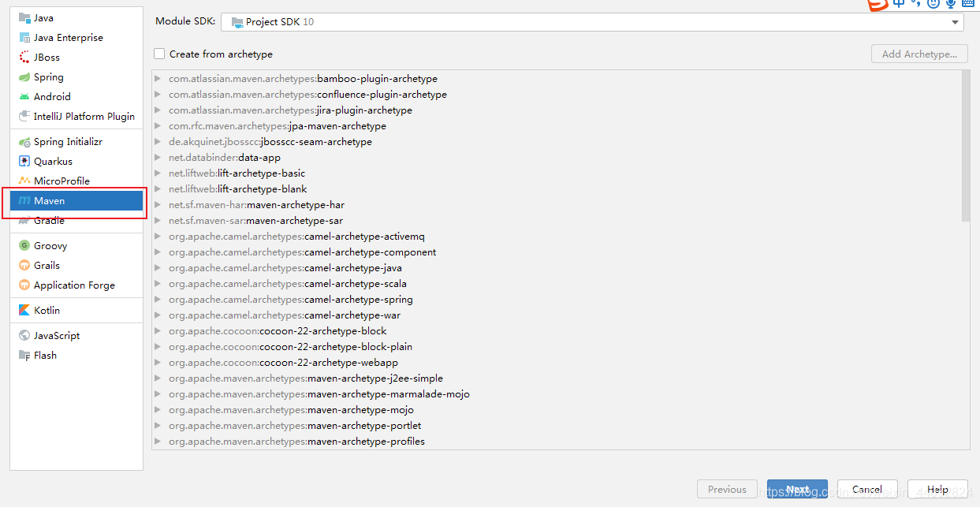The height and width of the screenshot is (507, 980).
Task: Click the Spring leaf icon
Action: (x=24, y=76)
